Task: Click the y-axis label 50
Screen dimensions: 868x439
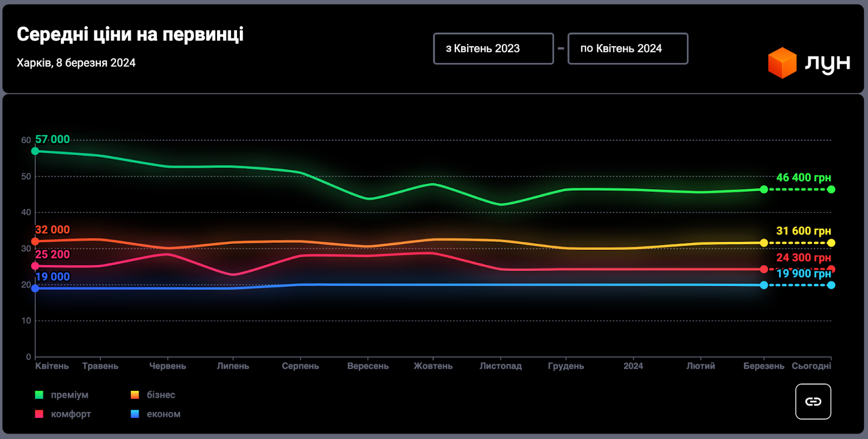Action: (26, 176)
